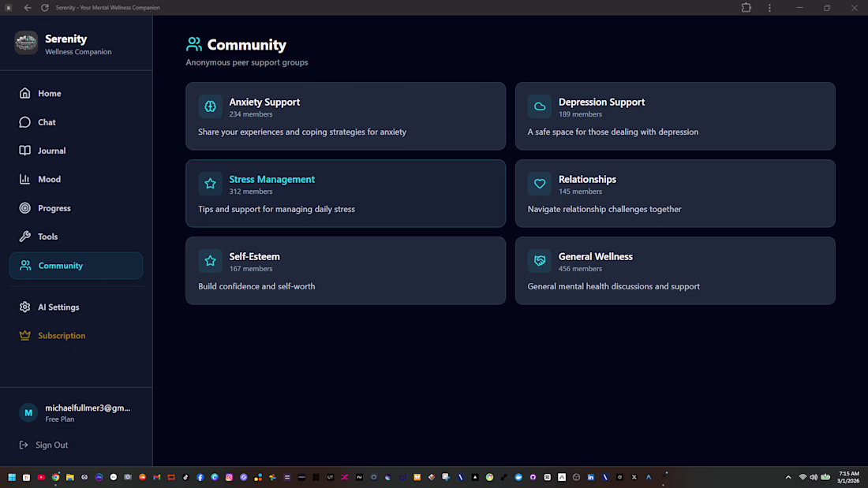Image resolution: width=868 pixels, height=488 pixels.
Task: Click the Relationships heart icon
Action: (x=540, y=184)
